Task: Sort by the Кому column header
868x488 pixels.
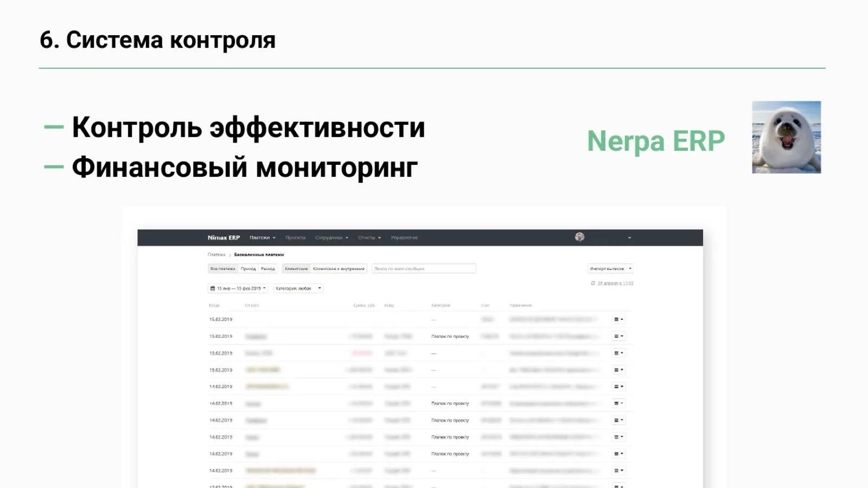Action: [x=389, y=305]
